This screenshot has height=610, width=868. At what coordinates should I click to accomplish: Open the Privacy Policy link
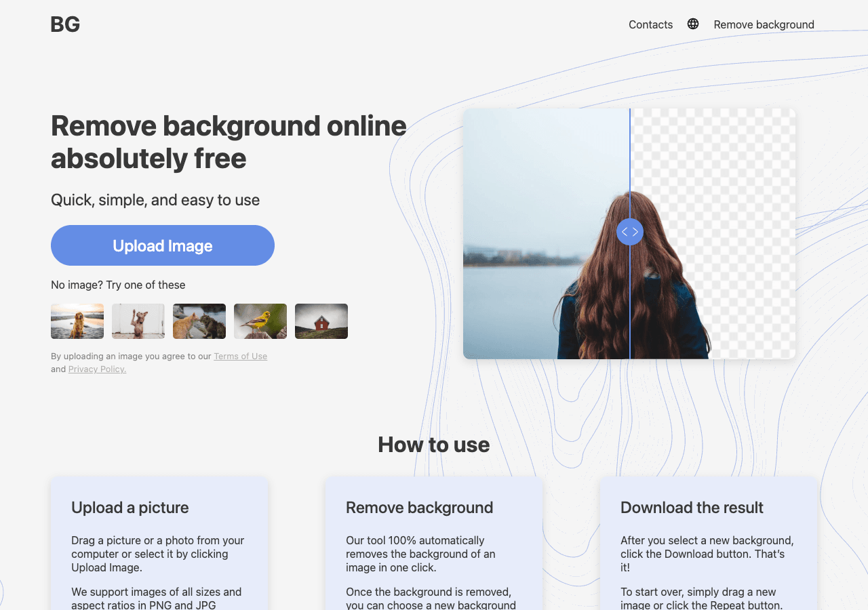[x=97, y=369]
